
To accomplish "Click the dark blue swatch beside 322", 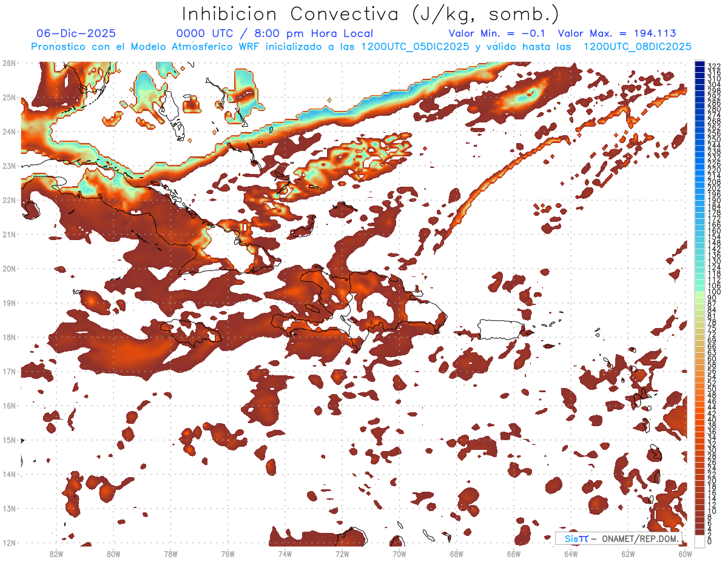I will point(699,64).
